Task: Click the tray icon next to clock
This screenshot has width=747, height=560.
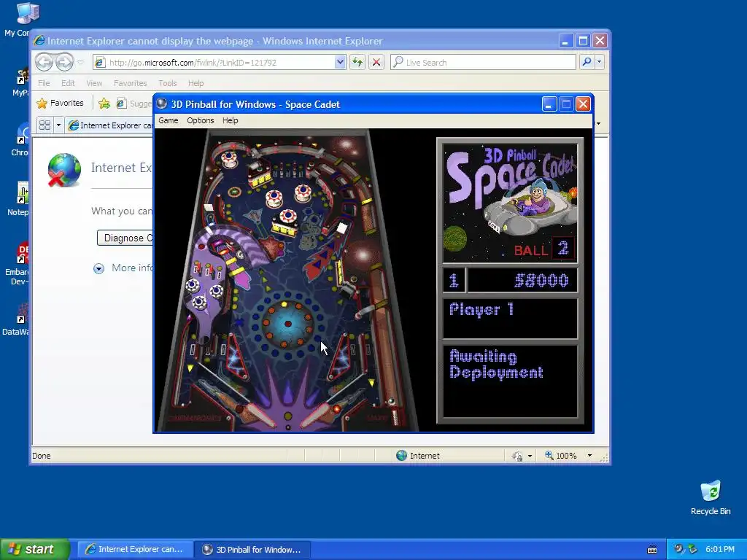Action: click(692, 549)
